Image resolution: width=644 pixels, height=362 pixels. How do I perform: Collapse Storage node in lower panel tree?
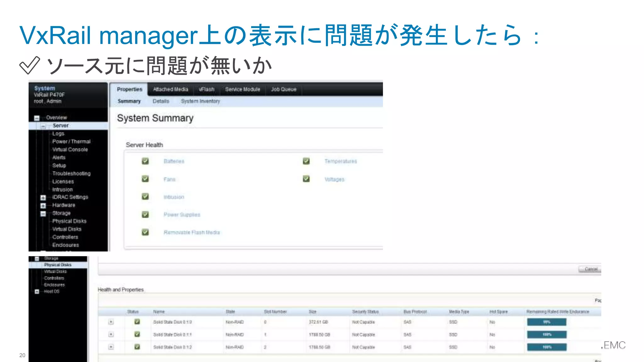point(37,259)
